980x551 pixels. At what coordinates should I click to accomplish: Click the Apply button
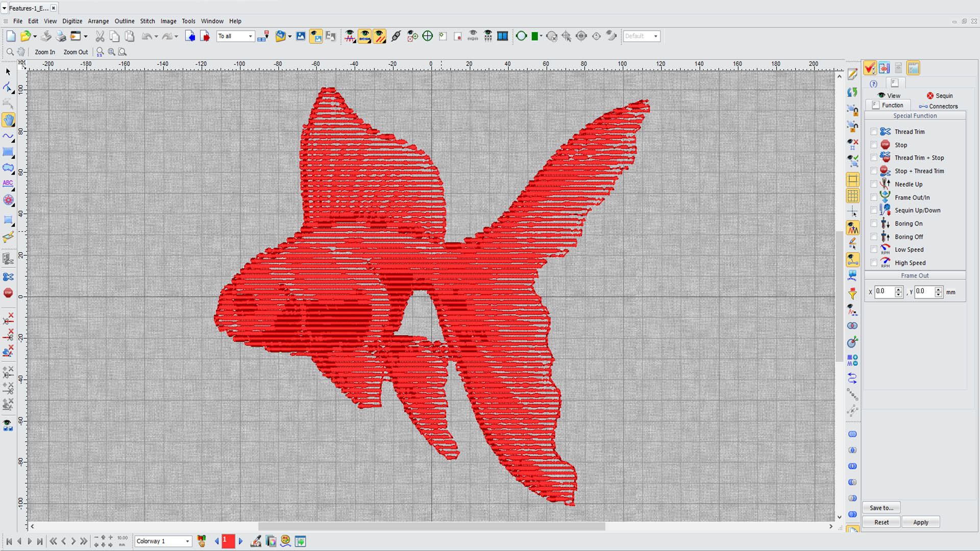point(920,522)
